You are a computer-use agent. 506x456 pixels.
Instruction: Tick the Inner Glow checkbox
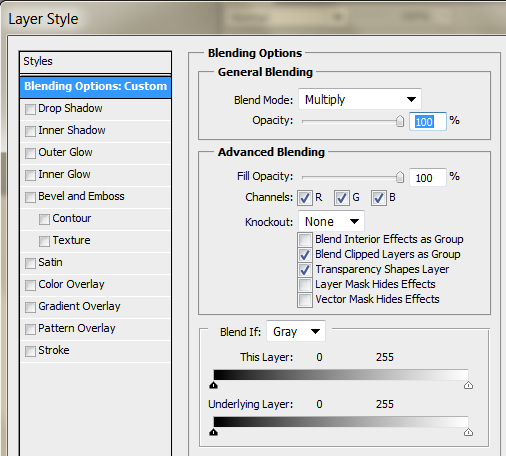(x=30, y=175)
